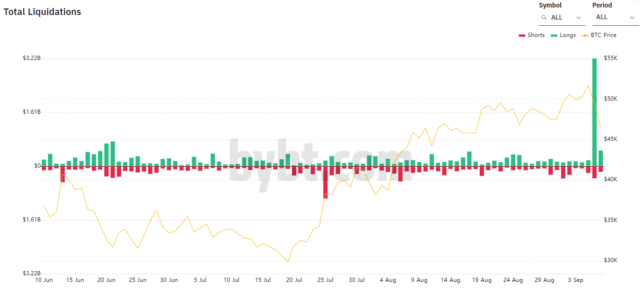Click the $55K right axis label
Viewport: 644px width, 302px height.
tap(611, 58)
